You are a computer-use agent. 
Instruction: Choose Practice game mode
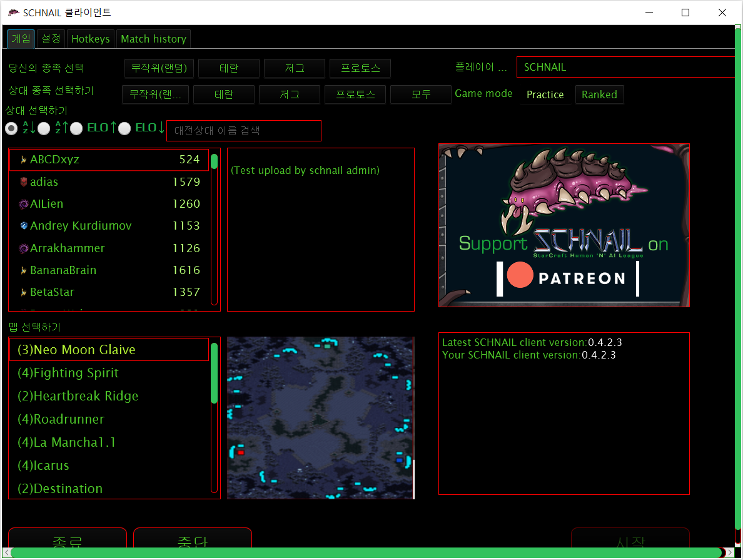click(545, 94)
